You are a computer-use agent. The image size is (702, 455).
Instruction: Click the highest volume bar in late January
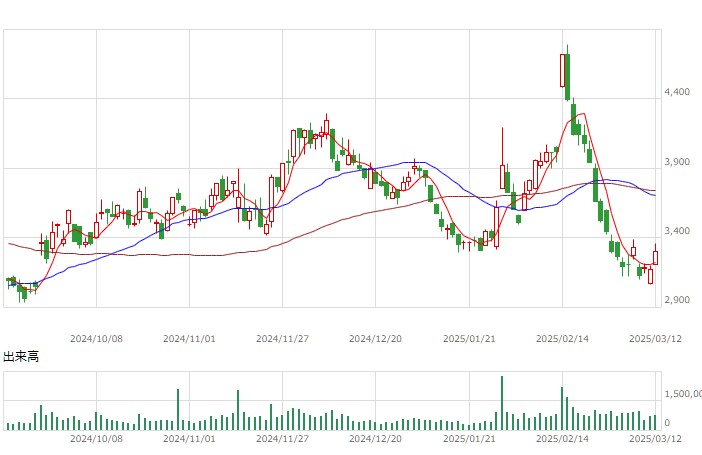coord(502,403)
